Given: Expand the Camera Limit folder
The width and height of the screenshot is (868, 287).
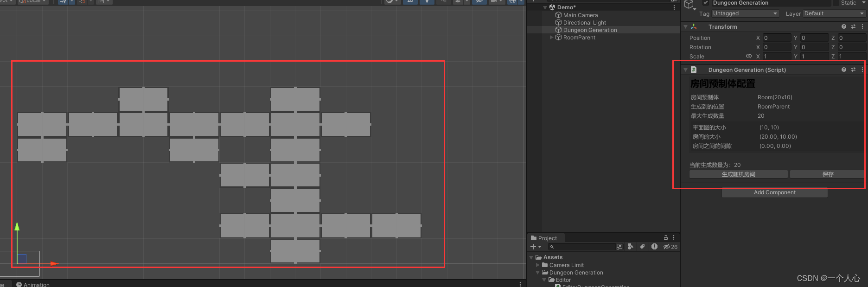Looking at the screenshot, I should (x=538, y=265).
